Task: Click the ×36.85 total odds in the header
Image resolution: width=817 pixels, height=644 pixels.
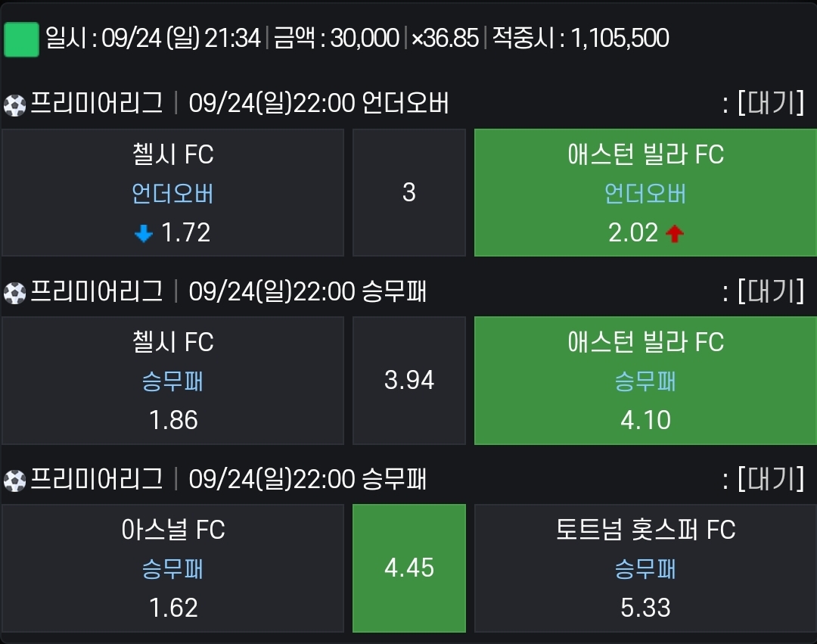Action: (445, 38)
